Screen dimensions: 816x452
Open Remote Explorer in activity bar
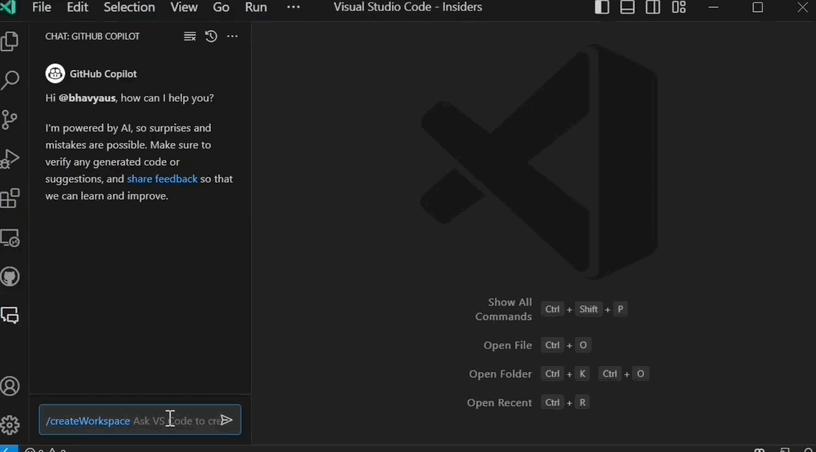[10, 238]
